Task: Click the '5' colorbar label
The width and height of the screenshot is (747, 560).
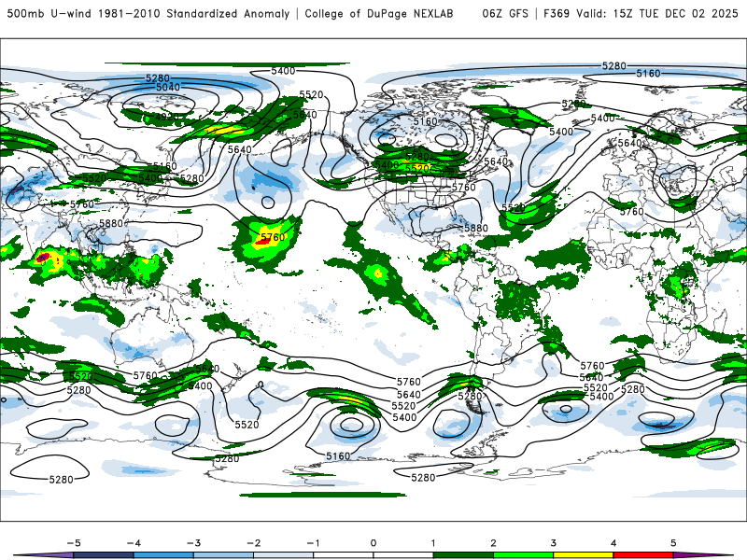Action: (x=673, y=543)
